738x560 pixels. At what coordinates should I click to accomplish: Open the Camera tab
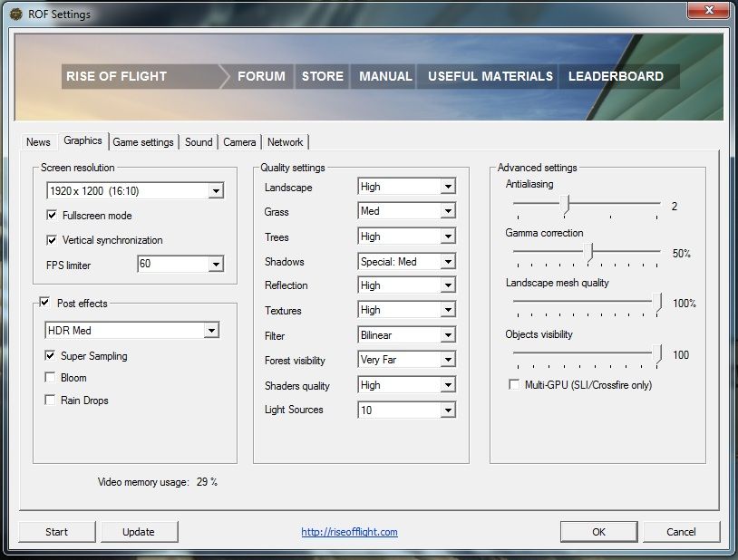pos(239,141)
